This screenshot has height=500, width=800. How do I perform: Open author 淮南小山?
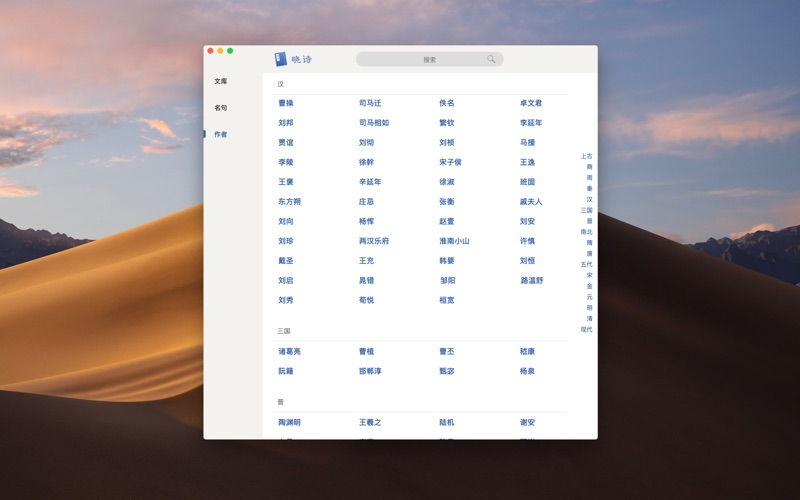pos(454,241)
